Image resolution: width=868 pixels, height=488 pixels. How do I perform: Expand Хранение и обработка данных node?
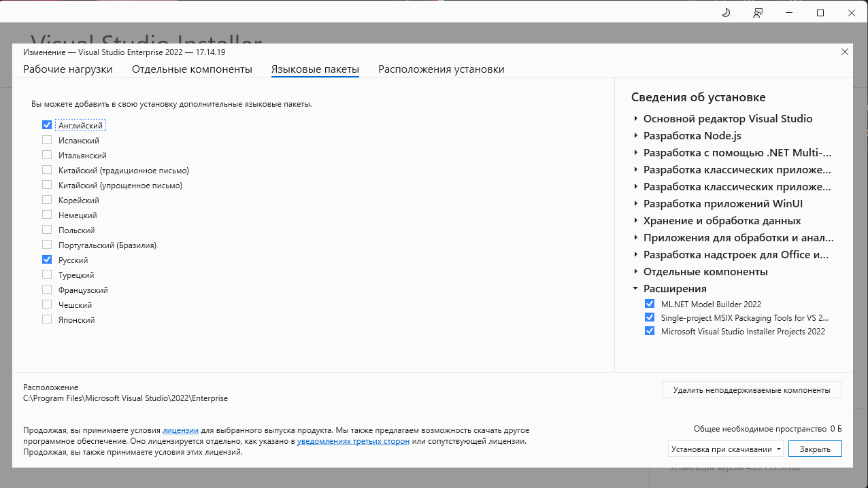pos(635,221)
